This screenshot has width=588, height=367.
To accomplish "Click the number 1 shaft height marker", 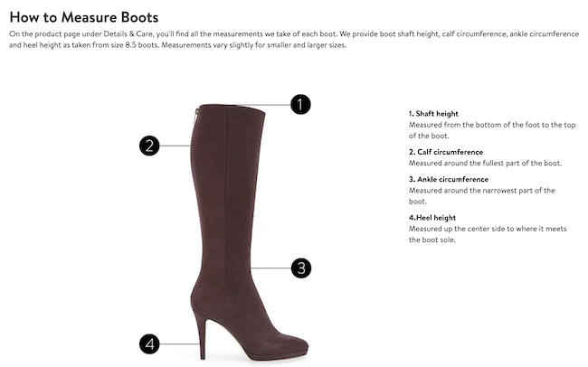I will coord(300,104).
